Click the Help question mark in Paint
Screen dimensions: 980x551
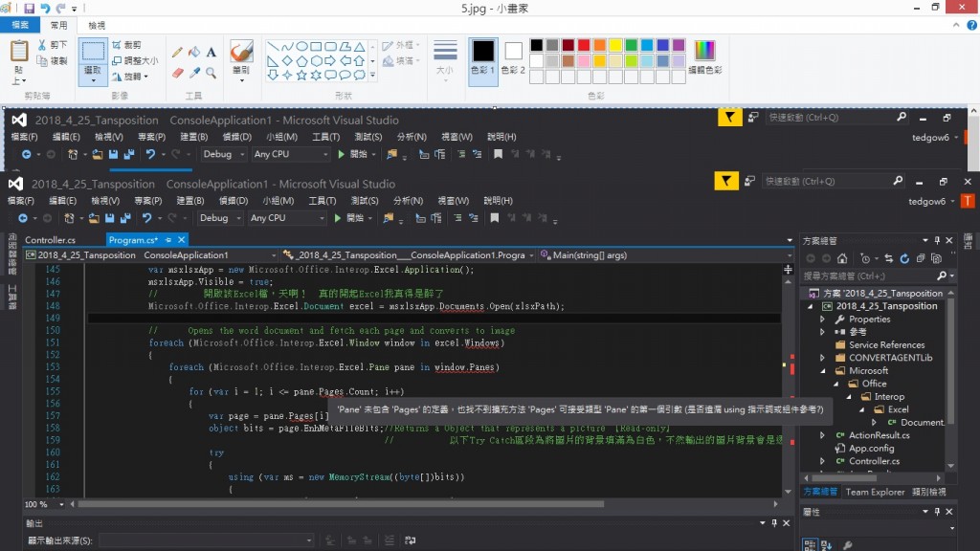972,25
